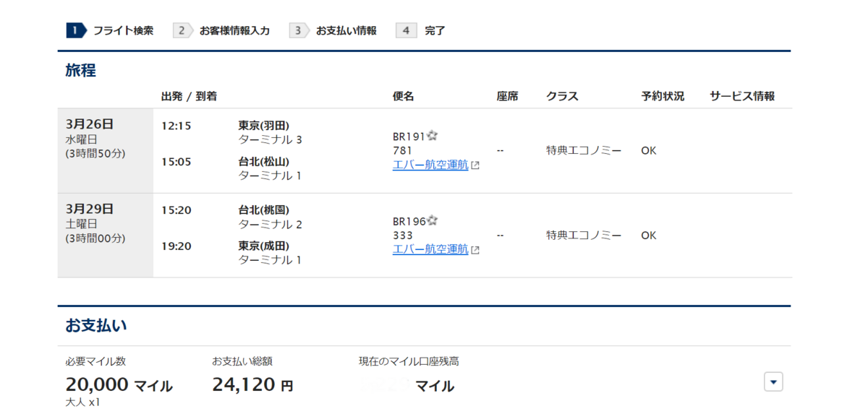Click the 24,120 円 total payment amount

pos(252,385)
